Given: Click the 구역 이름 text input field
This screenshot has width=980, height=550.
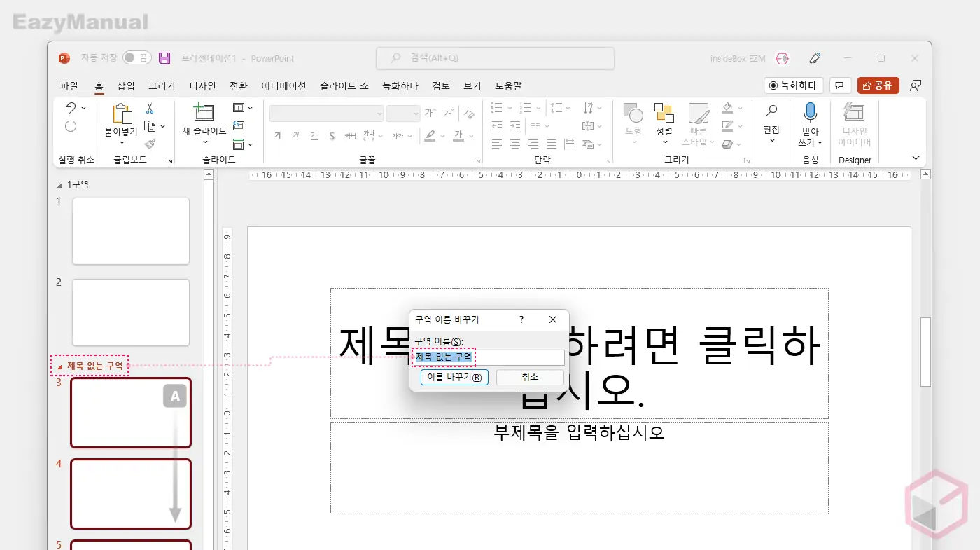Looking at the screenshot, I should pyautogui.click(x=489, y=357).
